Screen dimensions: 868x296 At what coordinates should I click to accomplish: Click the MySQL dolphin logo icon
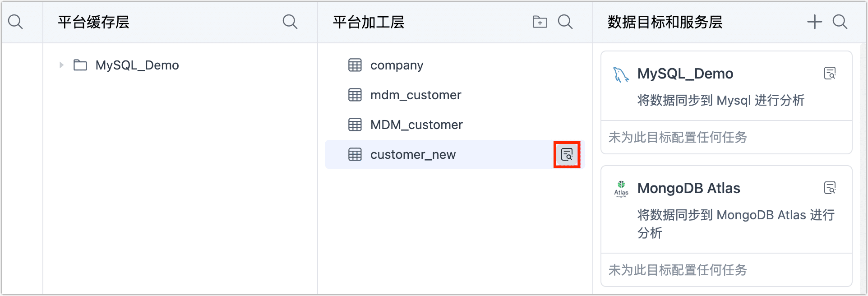(621, 74)
